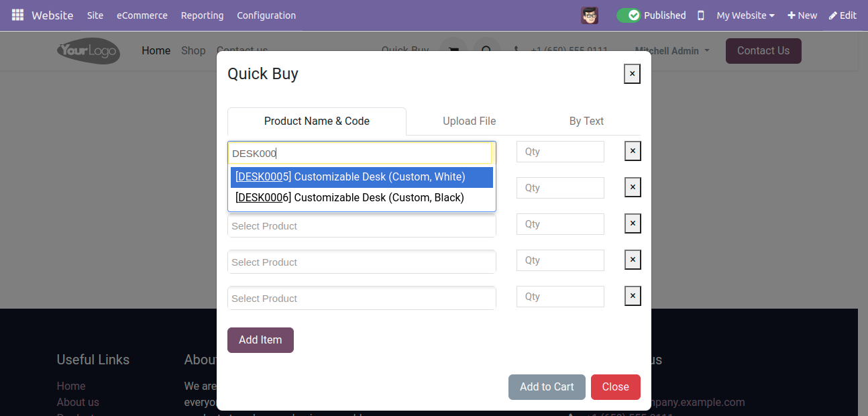This screenshot has height=416, width=868.
Task: Click the fourth Select Product field
Action: coord(362,262)
